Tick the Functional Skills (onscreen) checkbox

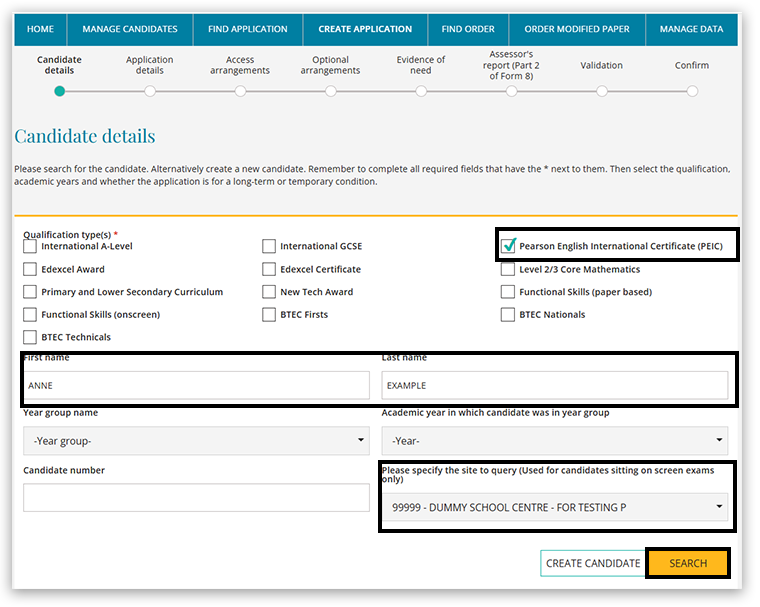coord(30,315)
